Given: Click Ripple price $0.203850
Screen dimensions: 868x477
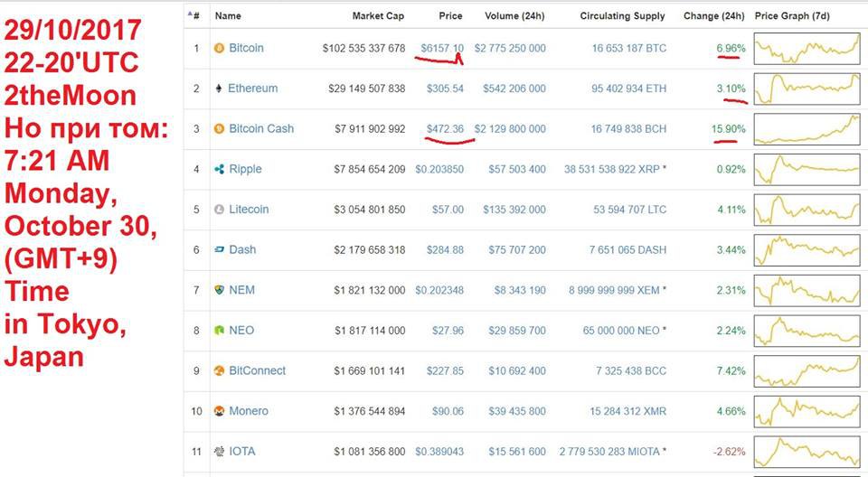Looking at the screenshot, I should (439, 169).
